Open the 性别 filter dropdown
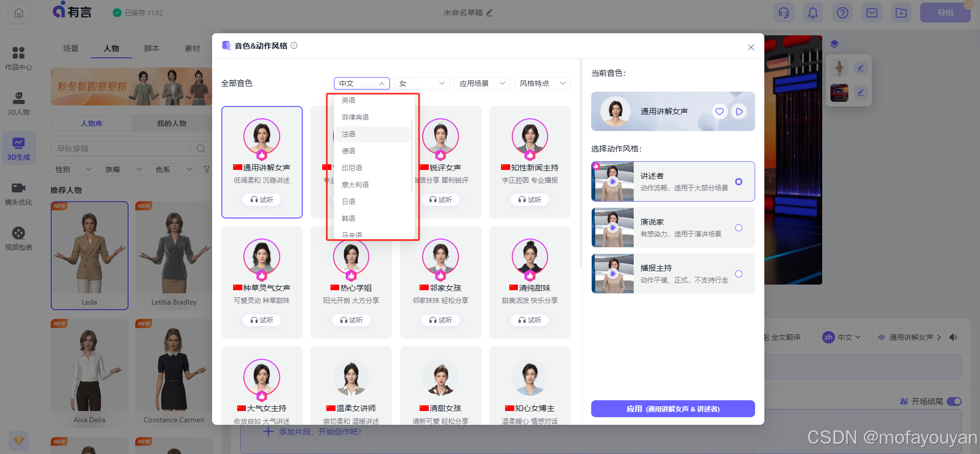The height and width of the screenshot is (454, 980). click(x=74, y=169)
